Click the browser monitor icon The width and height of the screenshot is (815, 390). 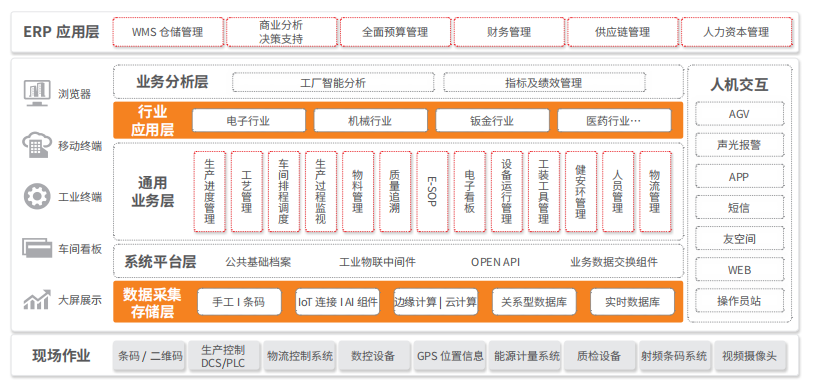click(x=37, y=94)
